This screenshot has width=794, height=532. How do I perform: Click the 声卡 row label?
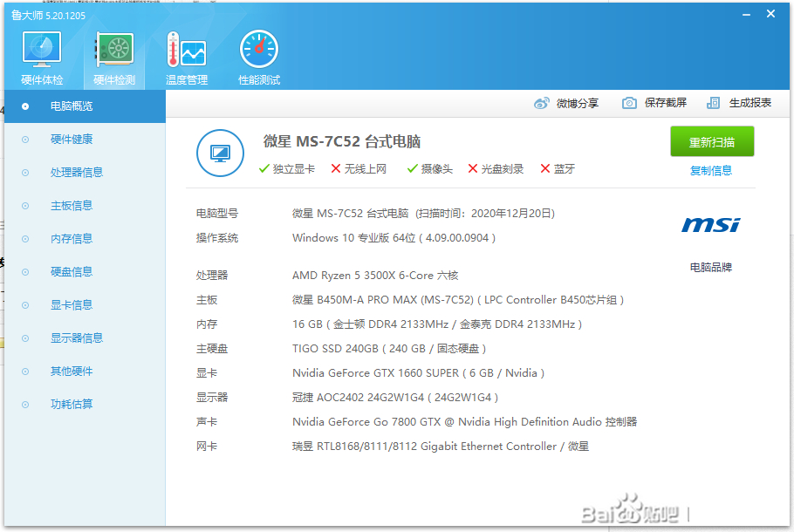207,421
